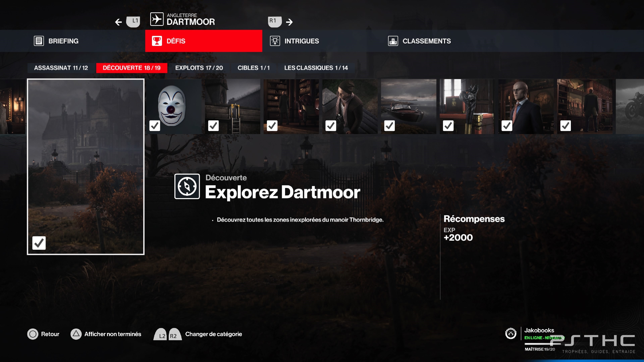Click the L1 shoulder button icon
Image resolution: width=644 pixels, height=362 pixels.
(133, 22)
